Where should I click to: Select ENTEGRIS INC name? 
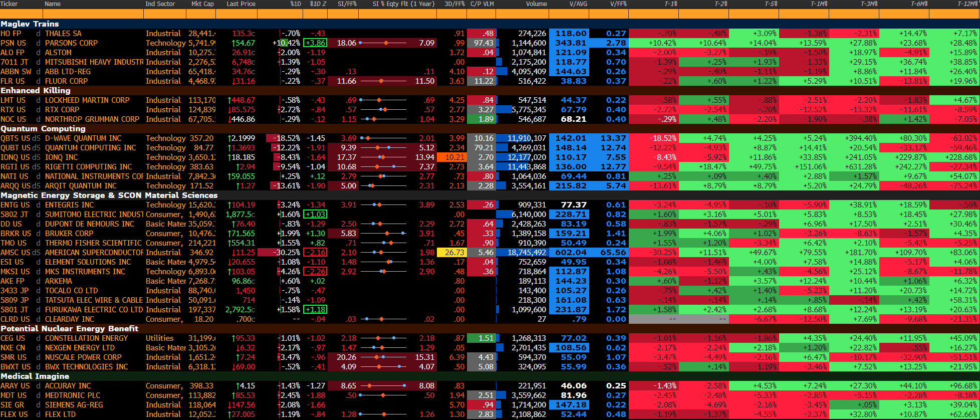(x=69, y=205)
